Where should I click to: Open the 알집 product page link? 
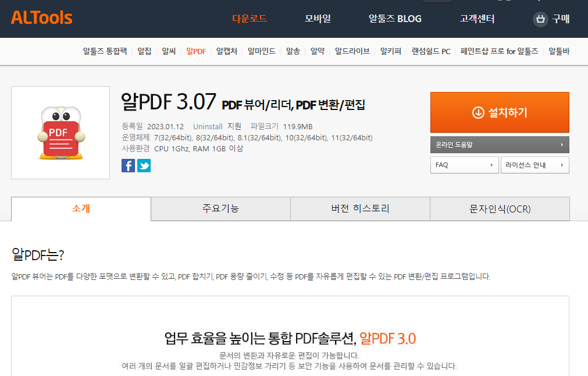144,51
